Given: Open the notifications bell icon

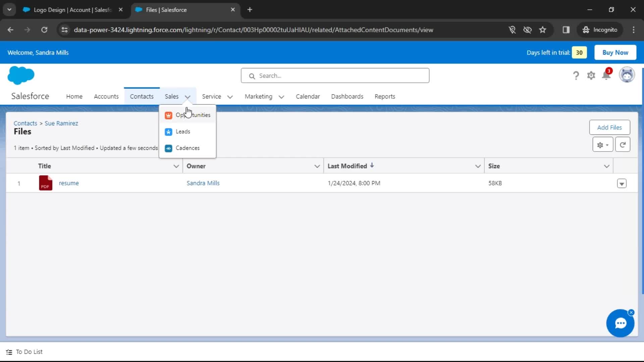Looking at the screenshot, I should pos(606,75).
